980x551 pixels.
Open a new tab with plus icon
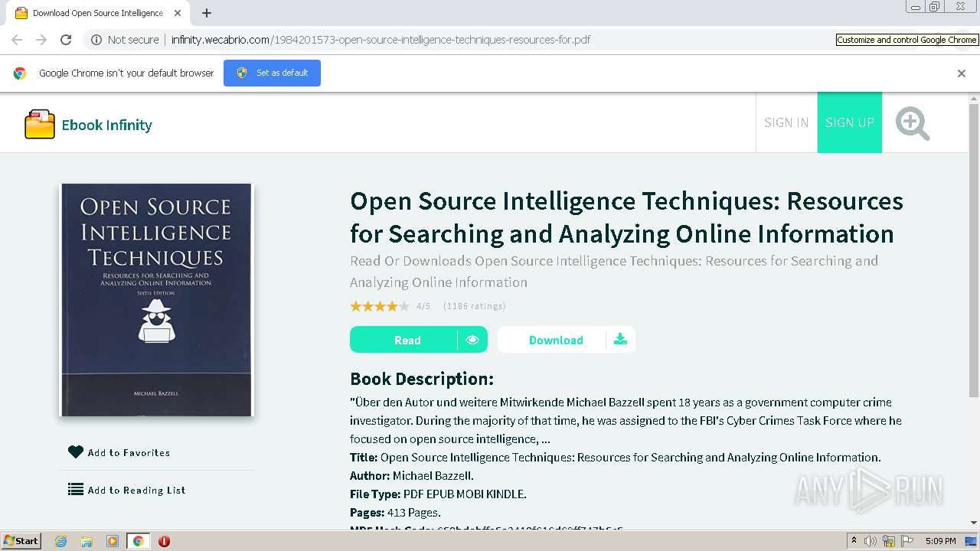(x=206, y=13)
